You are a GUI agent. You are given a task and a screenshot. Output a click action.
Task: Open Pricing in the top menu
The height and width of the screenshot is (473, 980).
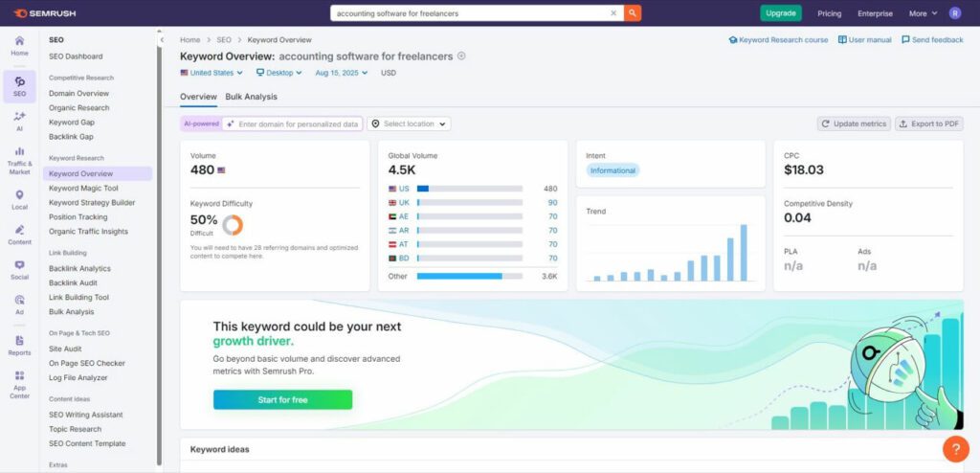(x=829, y=13)
